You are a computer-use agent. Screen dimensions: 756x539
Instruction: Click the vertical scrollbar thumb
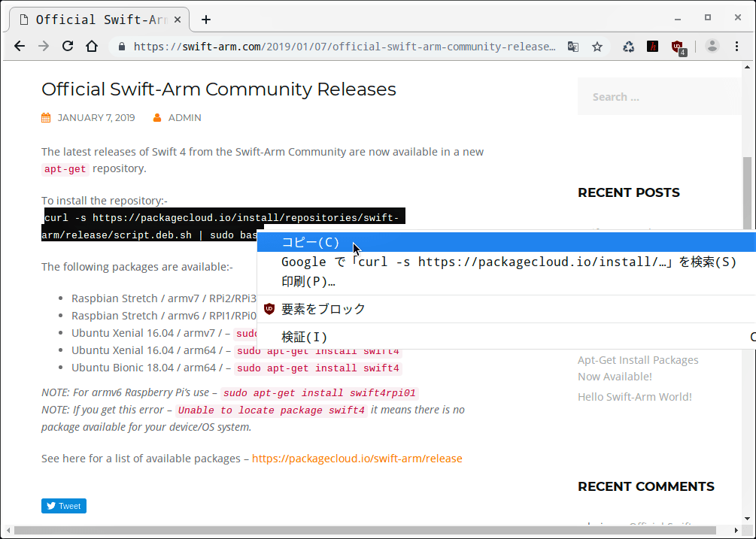point(747,192)
